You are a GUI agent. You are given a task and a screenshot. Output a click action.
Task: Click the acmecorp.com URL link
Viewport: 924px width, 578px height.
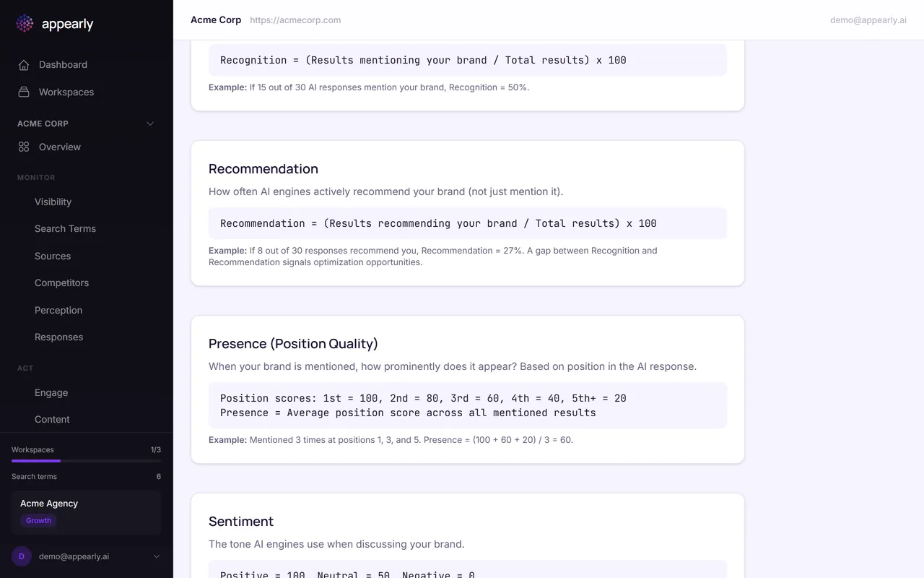click(295, 20)
